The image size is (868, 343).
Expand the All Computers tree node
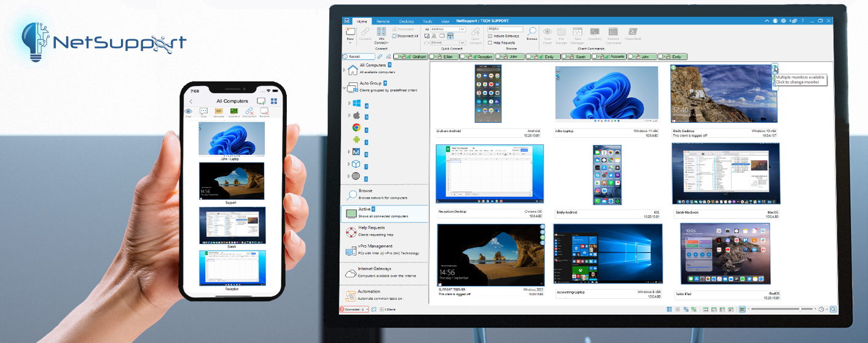point(344,69)
